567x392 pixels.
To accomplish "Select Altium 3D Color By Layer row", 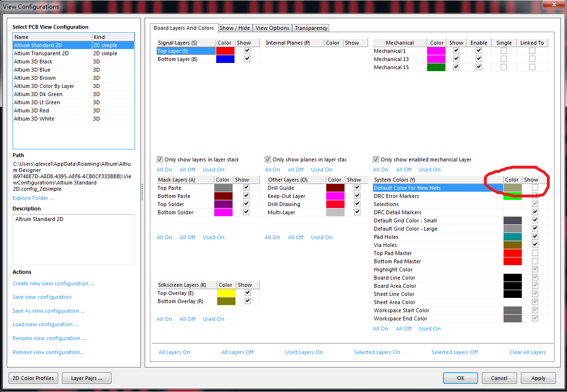I will pyautogui.click(x=74, y=86).
